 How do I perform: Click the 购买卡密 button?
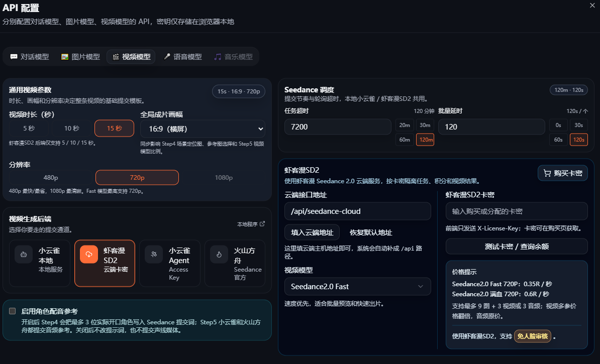click(562, 173)
